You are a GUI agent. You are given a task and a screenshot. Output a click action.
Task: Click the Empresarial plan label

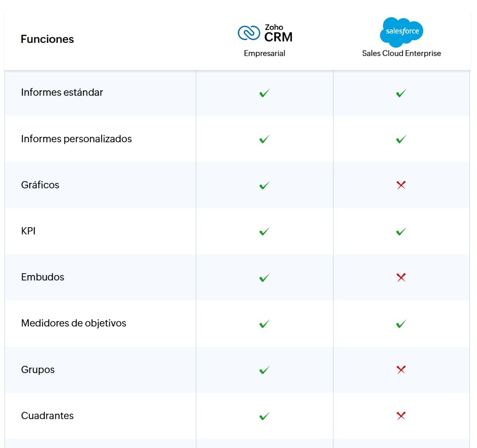click(264, 53)
